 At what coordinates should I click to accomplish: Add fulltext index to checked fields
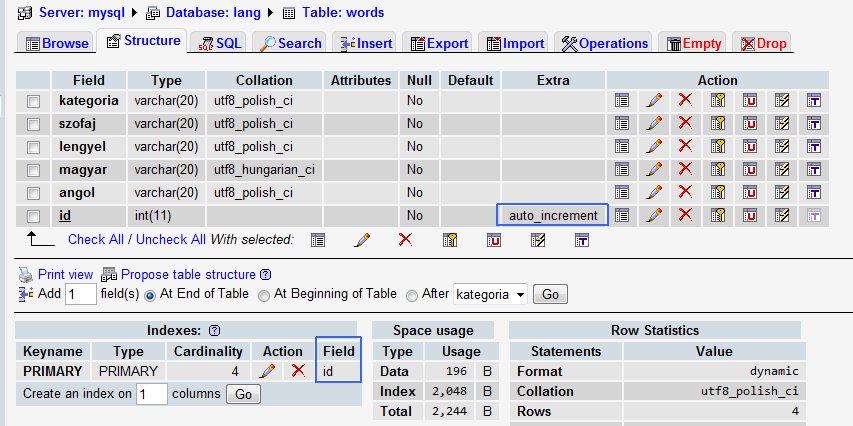pos(582,240)
